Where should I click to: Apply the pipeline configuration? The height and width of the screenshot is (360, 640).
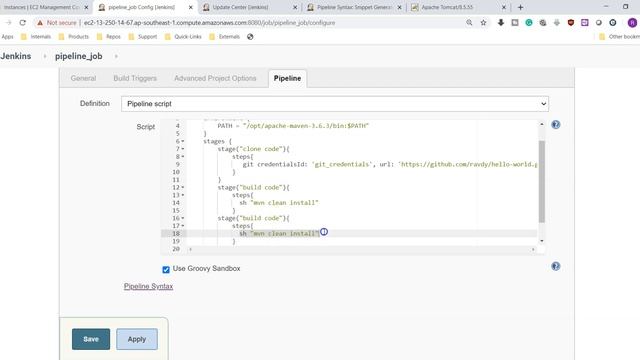(137, 339)
